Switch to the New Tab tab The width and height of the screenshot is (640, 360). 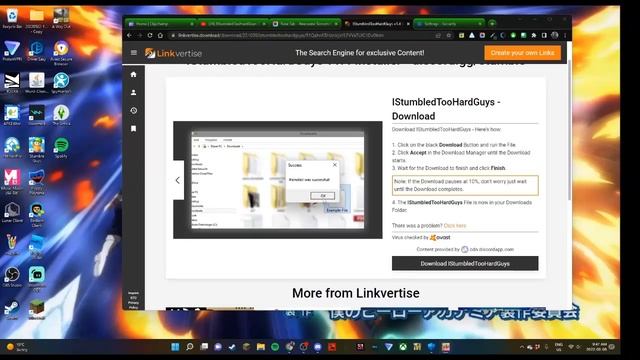click(305, 24)
